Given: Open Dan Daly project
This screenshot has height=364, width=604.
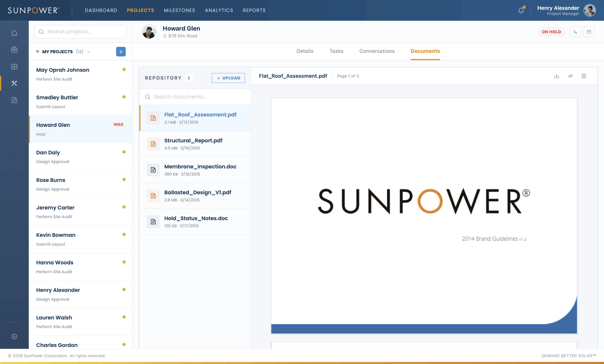Looking at the screenshot, I should (80, 157).
